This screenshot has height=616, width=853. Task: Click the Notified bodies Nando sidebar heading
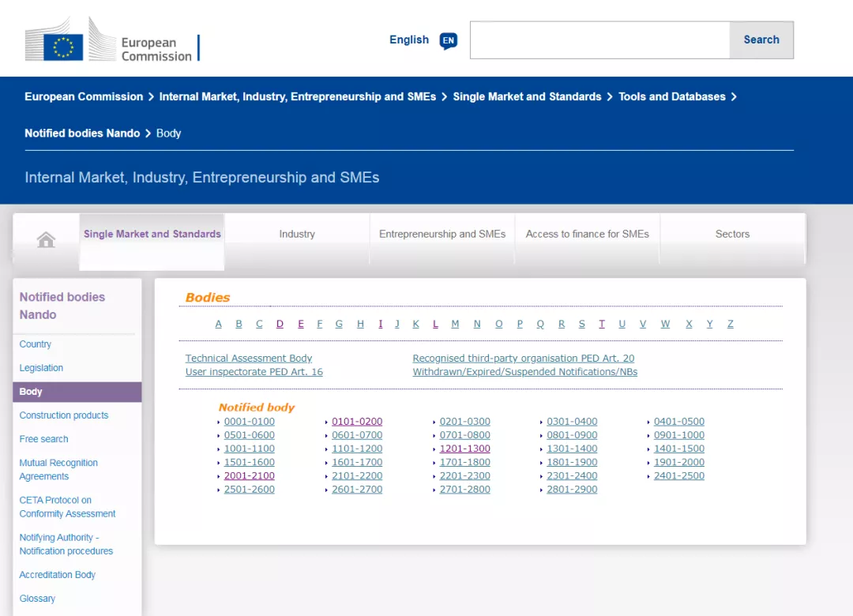(x=62, y=306)
